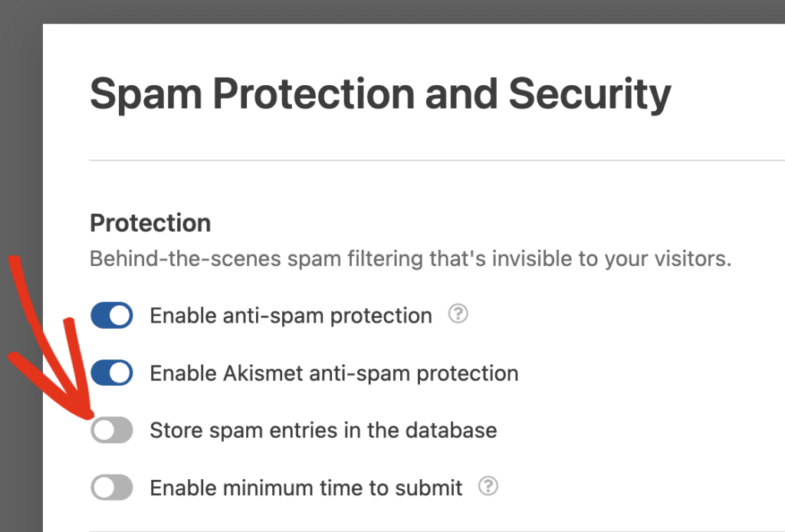Click the dark gray sidebar strip at left

click(x=21, y=230)
